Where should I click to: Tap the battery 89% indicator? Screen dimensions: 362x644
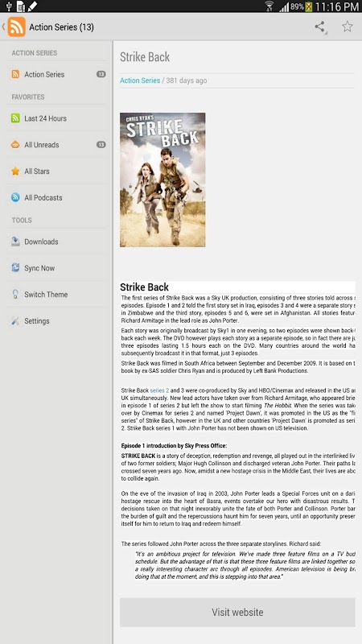(301, 6)
